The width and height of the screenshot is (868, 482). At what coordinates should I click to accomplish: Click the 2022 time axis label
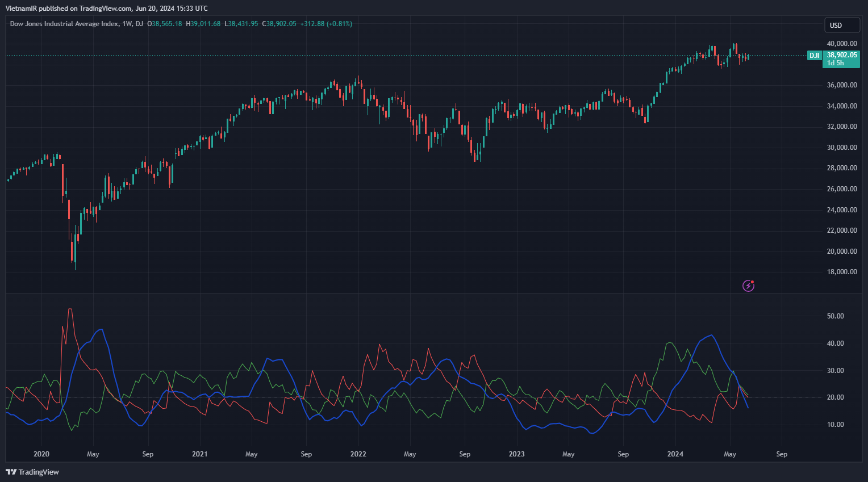coord(358,454)
